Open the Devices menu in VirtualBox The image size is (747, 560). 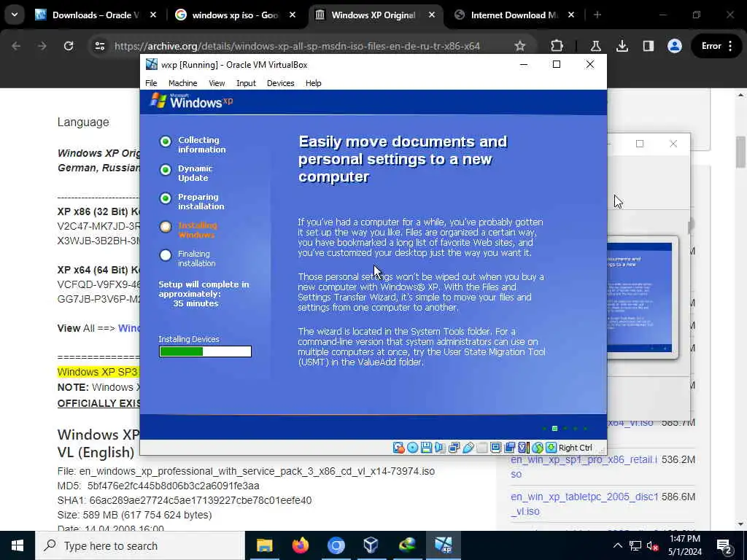(281, 83)
